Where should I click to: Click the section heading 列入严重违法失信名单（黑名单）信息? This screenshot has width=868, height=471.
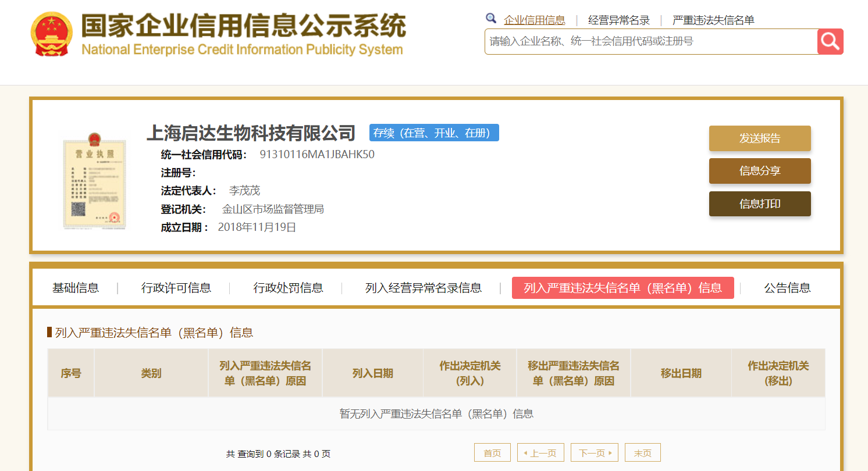coord(154,333)
